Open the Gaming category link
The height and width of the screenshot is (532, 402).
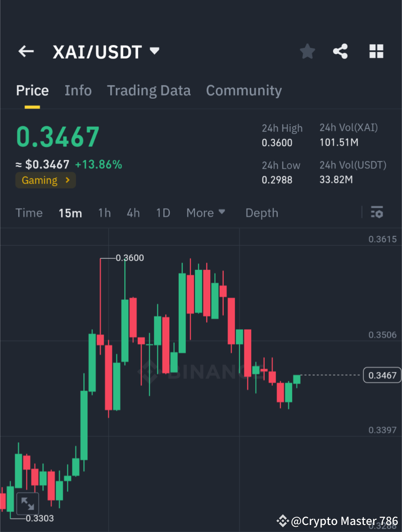pos(45,180)
